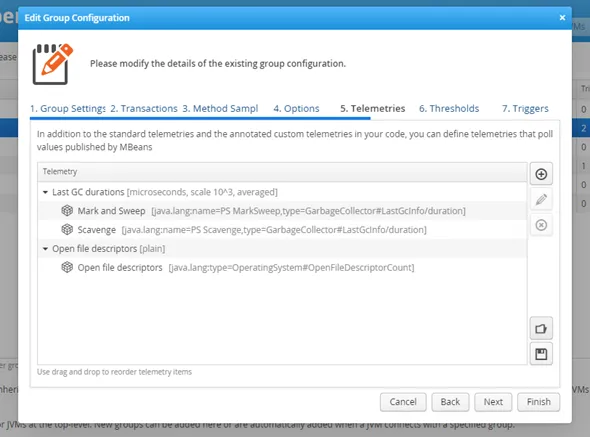Collapse the Open file descriptors [plain] node

pyautogui.click(x=45, y=249)
